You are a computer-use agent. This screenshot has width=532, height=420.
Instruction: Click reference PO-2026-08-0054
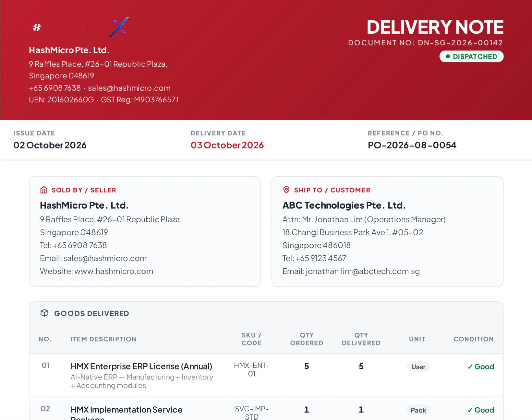[x=412, y=145]
